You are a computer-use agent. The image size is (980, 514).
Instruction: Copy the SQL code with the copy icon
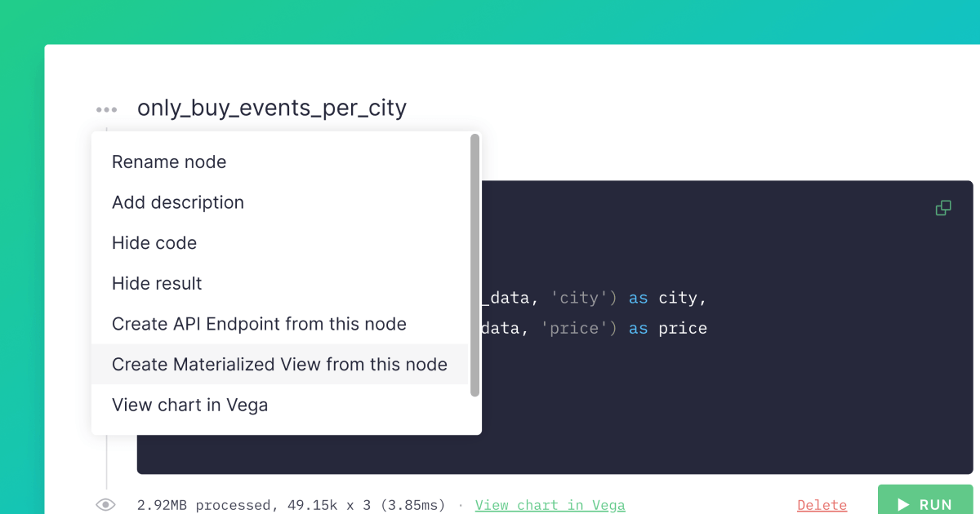click(943, 208)
